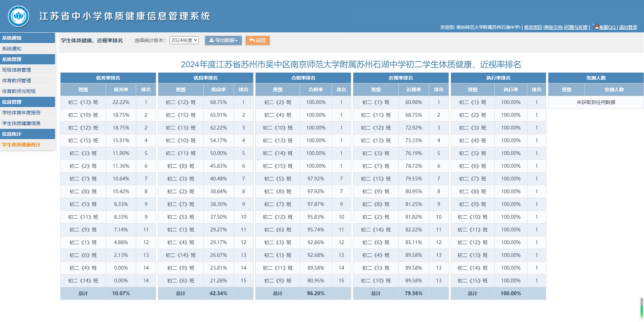The width and height of the screenshot is (644, 322).
Task: Click 初二《6》班 in the 优良率 table
Action: [x=181, y=281]
